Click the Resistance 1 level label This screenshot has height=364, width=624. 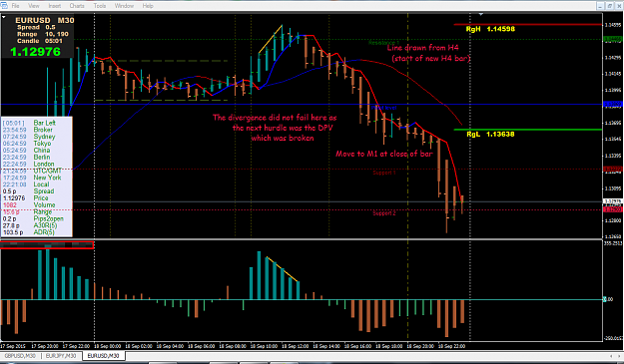point(383,43)
